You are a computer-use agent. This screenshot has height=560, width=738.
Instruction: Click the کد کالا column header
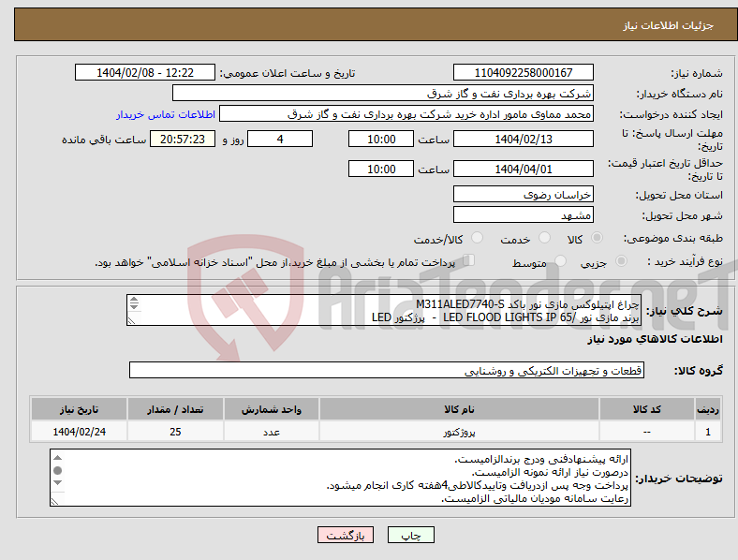647,409
